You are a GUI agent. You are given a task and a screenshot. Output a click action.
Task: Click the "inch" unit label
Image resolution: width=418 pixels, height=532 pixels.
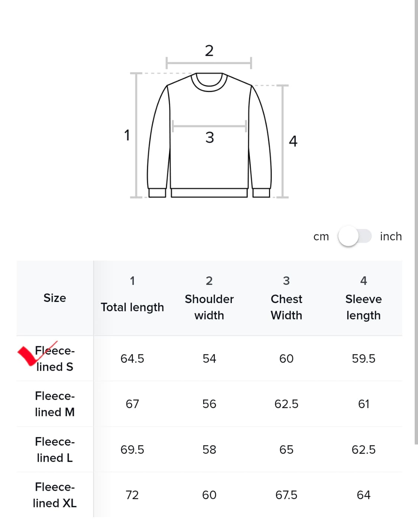(391, 236)
